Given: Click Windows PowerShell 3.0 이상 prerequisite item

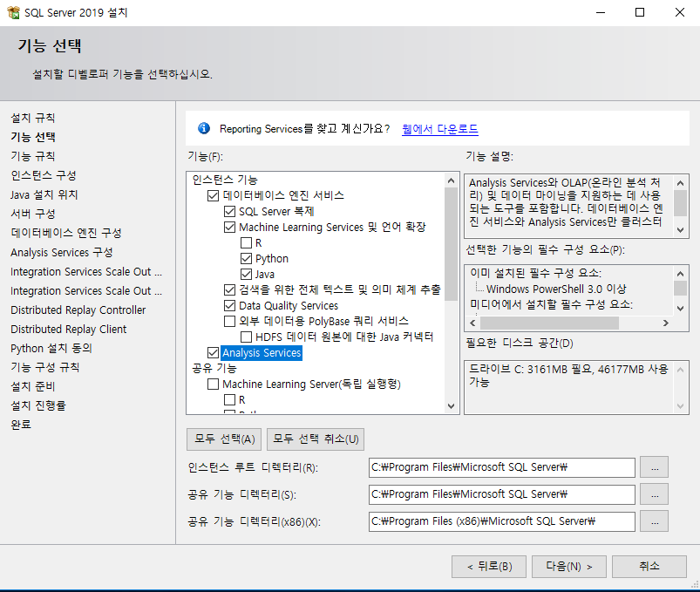Looking at the screenshot, I should tap(556, 289).
